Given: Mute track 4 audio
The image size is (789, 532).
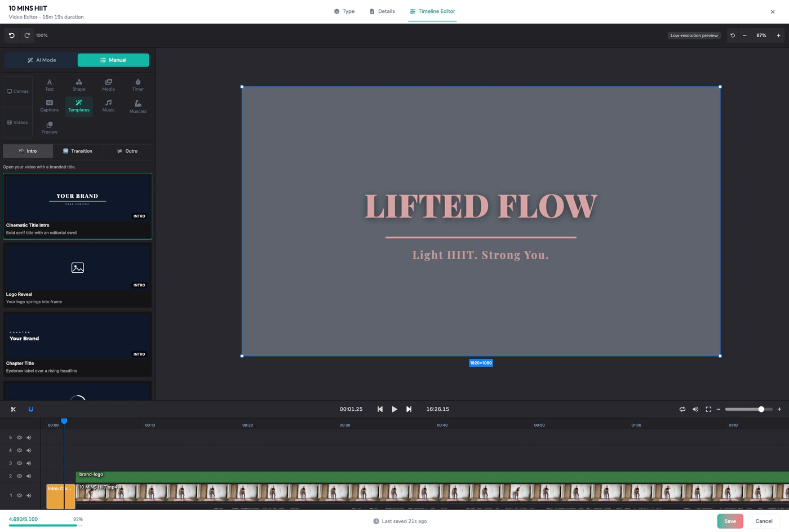Looking at the screenshot, I should point(29,450).
